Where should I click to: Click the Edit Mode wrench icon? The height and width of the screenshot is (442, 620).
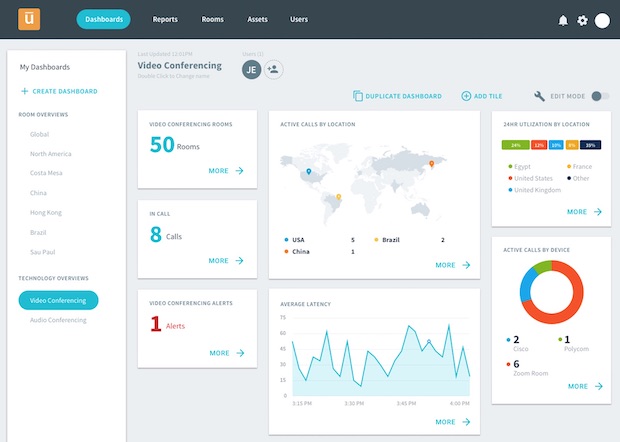click(x=540, y=96)
